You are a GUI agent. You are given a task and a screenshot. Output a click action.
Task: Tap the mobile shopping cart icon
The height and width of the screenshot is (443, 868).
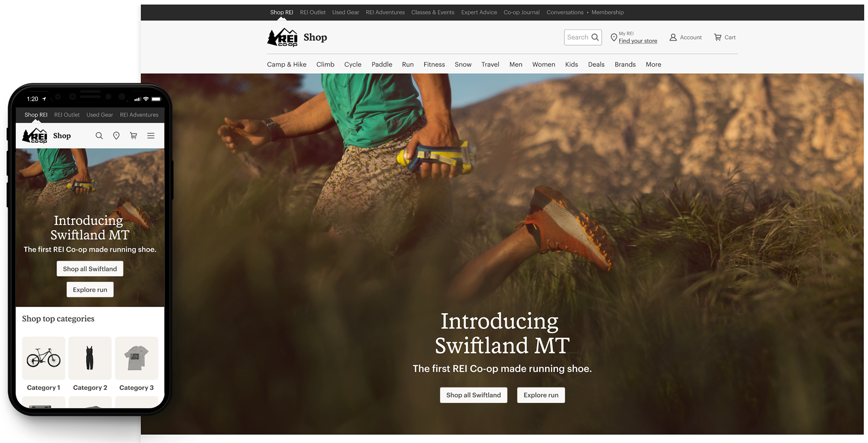[x=133, y=135]
